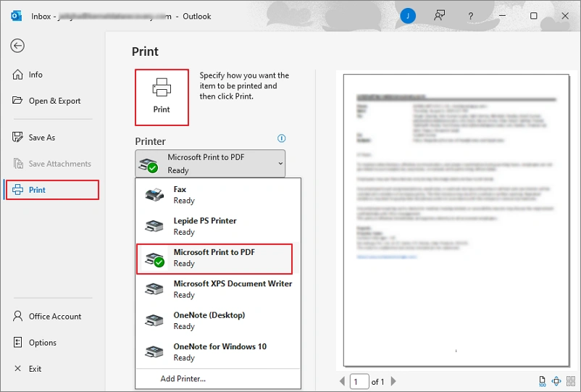
Task: Click the page number field
Action: click(x=359, y=381)
